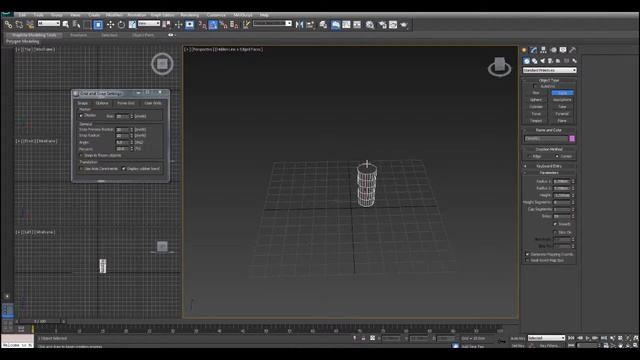
Task: Enable the Slice On checkbox
Action: click(x=555, y=232)
